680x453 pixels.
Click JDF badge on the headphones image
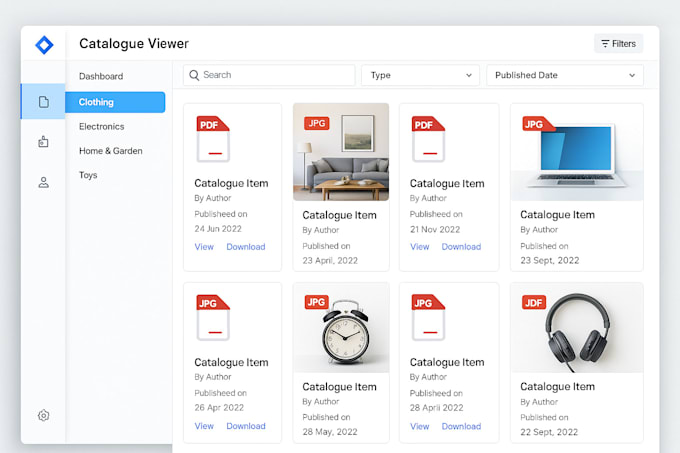click(534, 303)
